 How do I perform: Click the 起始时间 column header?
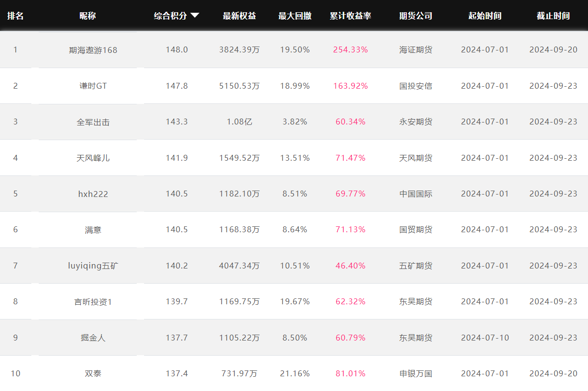tap(485, 16)
